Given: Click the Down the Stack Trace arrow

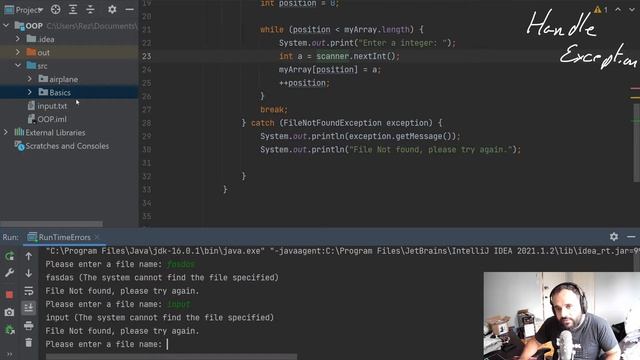Looking at the screenshot, I should [x=29, y=273].
